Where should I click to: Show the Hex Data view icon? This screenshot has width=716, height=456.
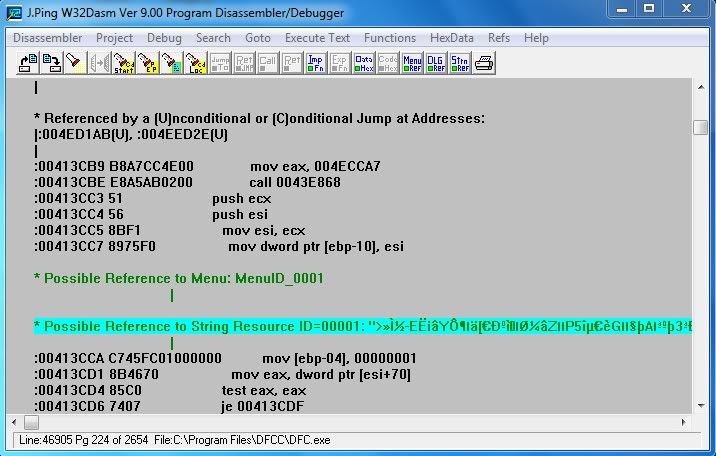pos(364,63)
